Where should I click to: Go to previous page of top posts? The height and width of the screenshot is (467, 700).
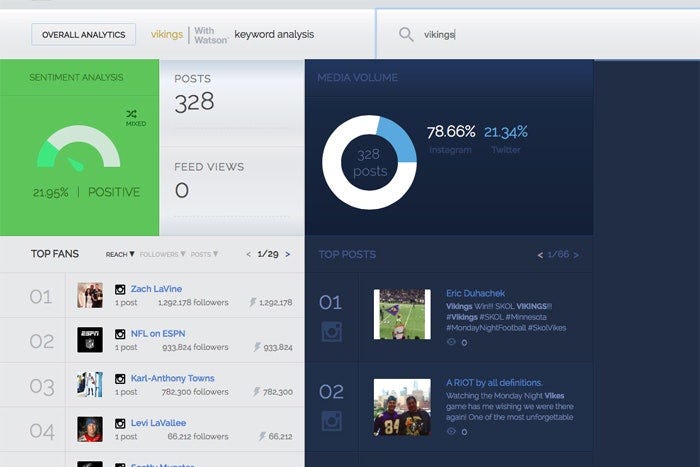(x=541, y=255)
